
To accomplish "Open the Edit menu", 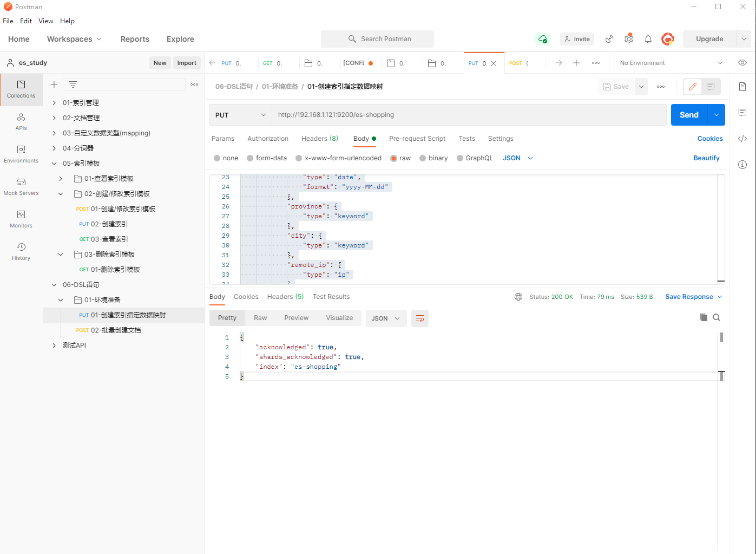I will click(x=26, y=21).
